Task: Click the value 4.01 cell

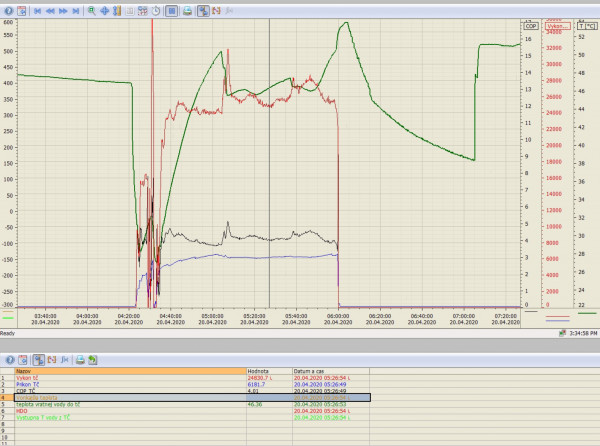Action: click(269, 391)
